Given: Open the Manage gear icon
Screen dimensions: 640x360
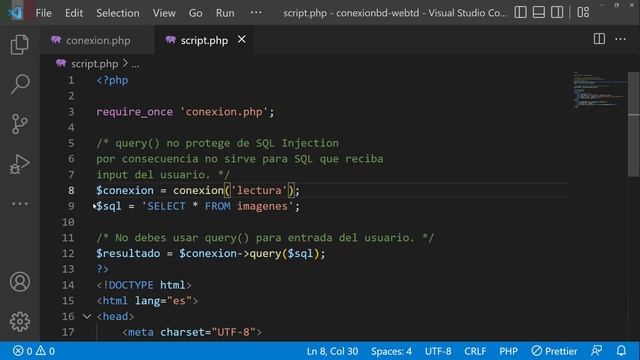Looking at the screenshot, I should (x=20, y=322).
